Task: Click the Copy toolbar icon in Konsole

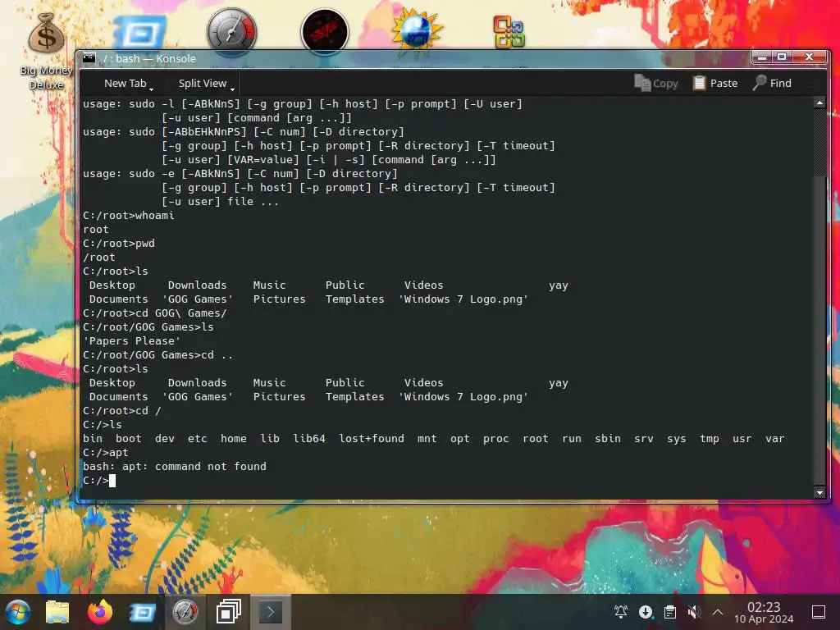Action: (642, 83)
